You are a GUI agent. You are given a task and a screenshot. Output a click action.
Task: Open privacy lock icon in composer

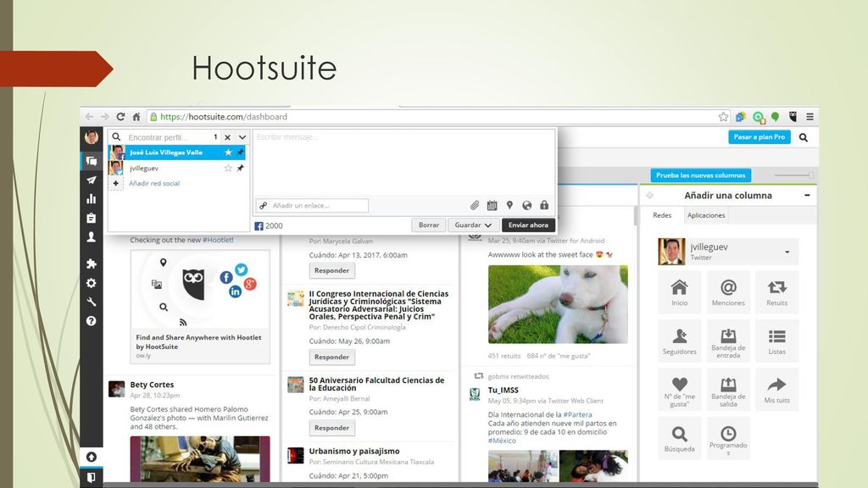545,205
